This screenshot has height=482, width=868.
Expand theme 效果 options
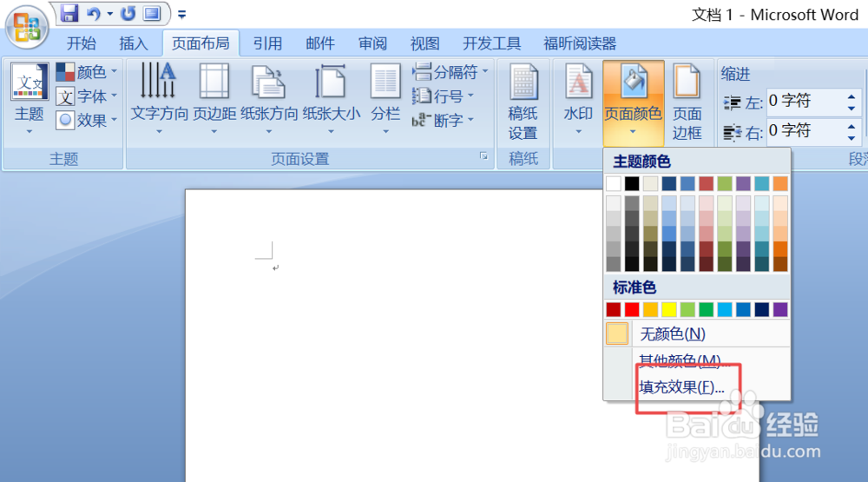(x=87, y=120)
